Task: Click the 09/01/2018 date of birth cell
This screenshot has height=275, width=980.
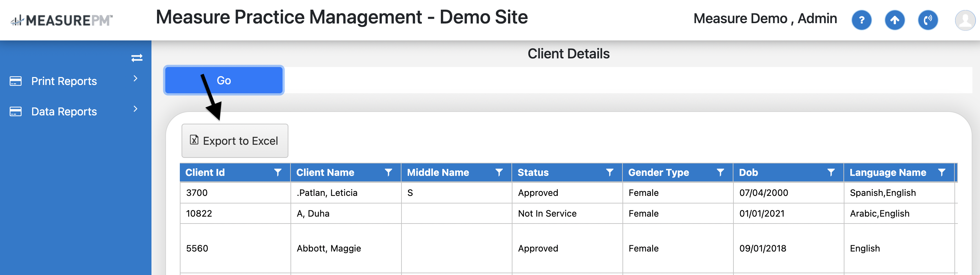Action: point(789,248)
